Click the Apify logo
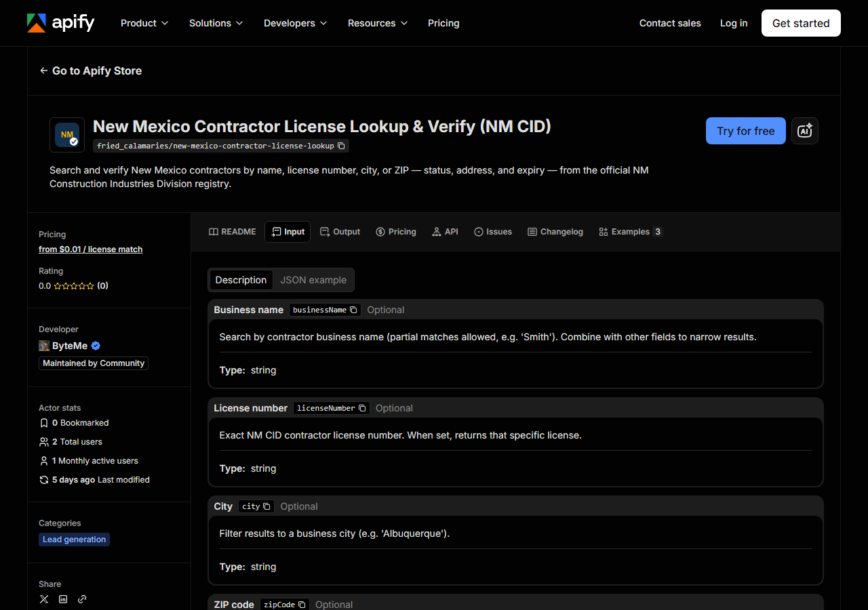This screenshot has height=610, width=868. coord(61,23)
